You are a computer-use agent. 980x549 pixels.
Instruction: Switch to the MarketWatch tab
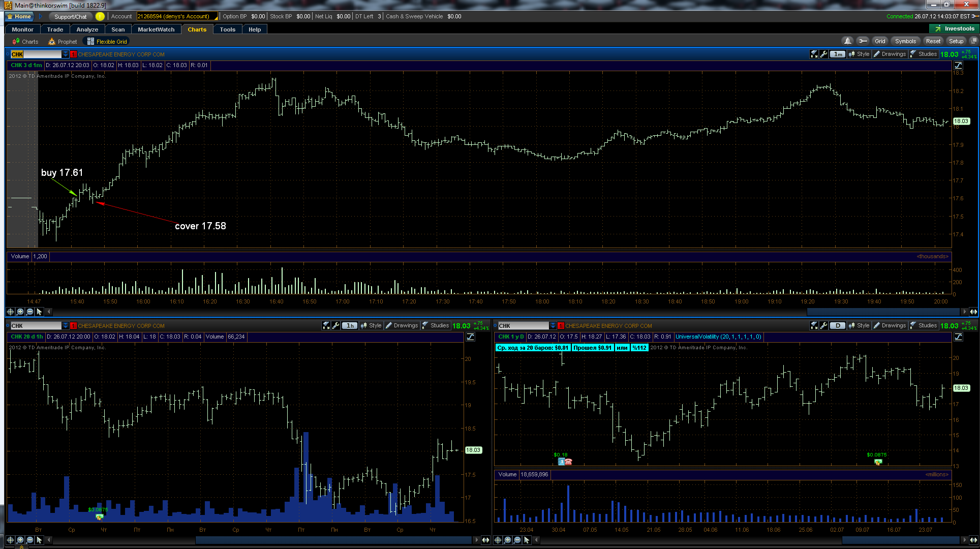156,29
